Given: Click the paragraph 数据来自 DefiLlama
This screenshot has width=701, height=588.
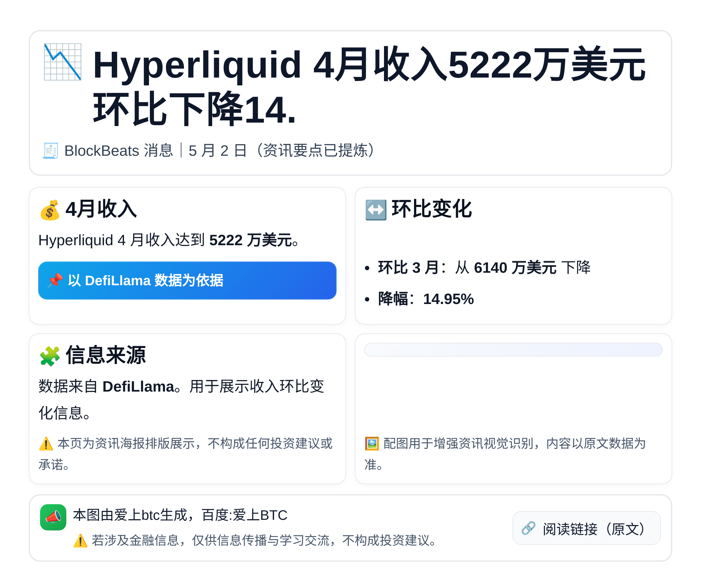Looking at the screenshot, I should click(x=181, y=400).
